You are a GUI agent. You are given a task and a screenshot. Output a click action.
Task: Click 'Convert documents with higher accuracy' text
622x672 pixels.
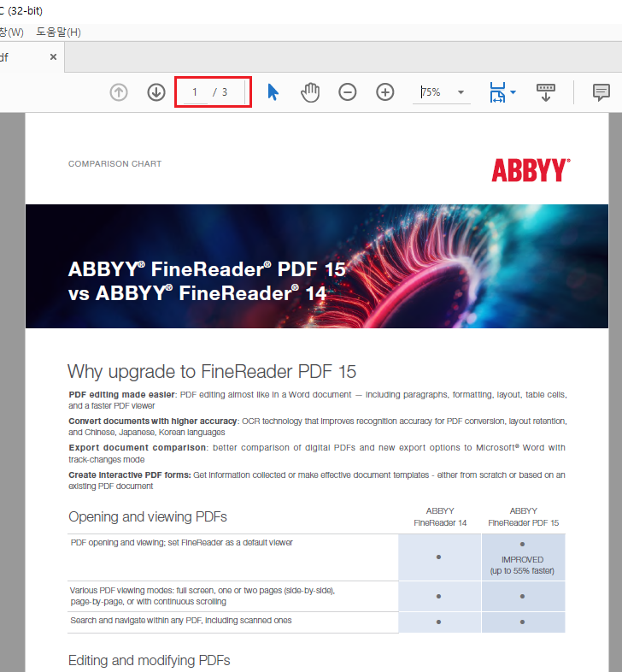(x=152, y=421)
